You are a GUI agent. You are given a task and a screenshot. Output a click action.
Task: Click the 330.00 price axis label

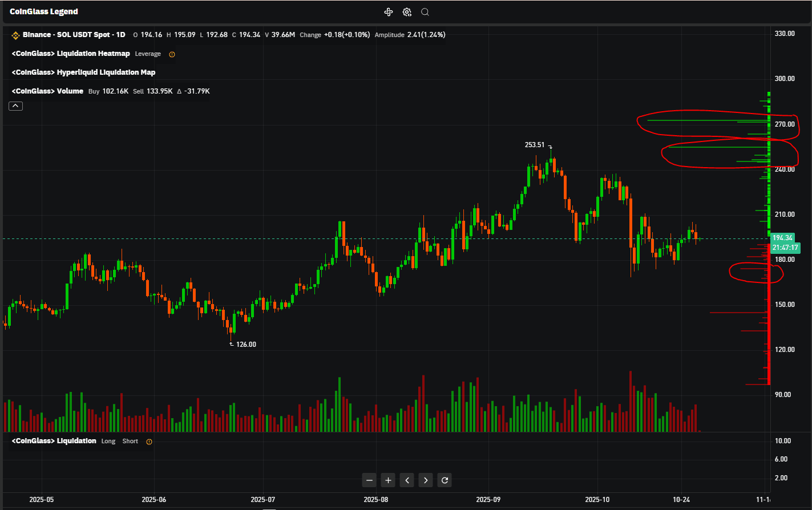785,34
